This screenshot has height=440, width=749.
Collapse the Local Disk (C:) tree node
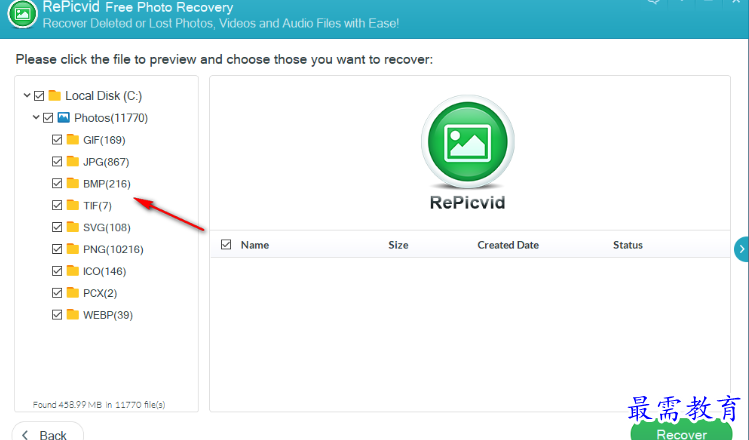click(x=27, y=96)
